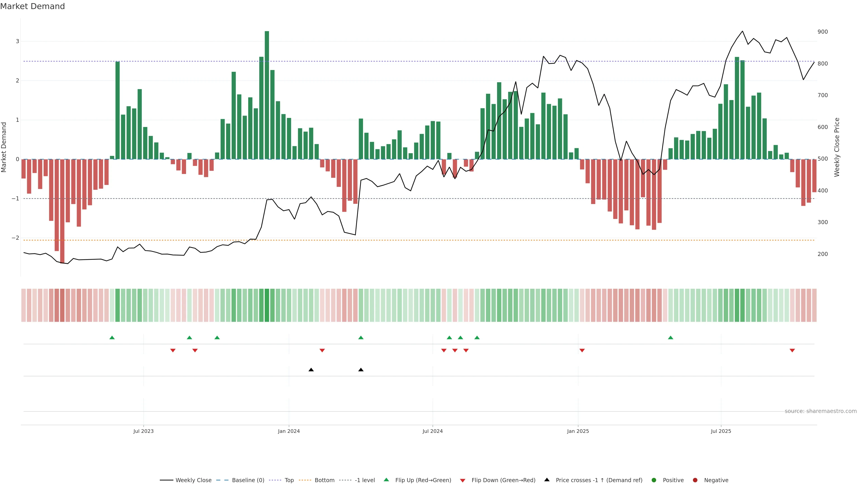868x488 pixels.
Task: Click the Jan 2024 x-axis label
Action: pos(289,431)
